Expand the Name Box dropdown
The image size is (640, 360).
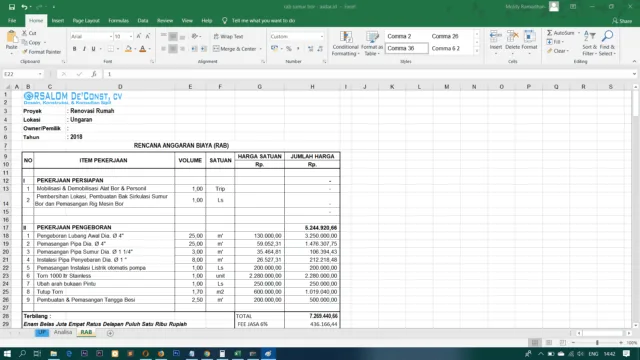[40, 74]
